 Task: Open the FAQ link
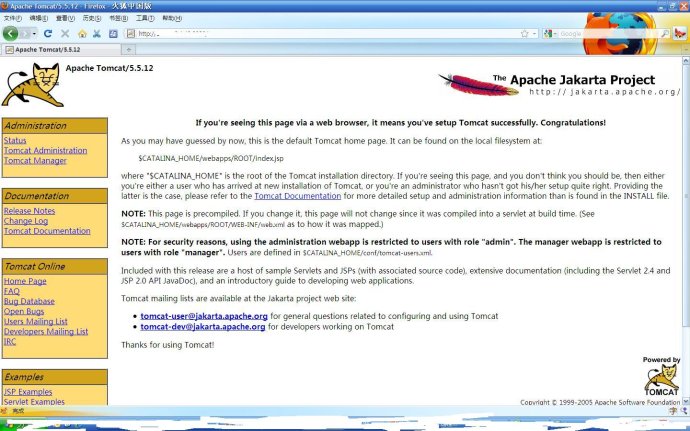click(x=12, y=291)
